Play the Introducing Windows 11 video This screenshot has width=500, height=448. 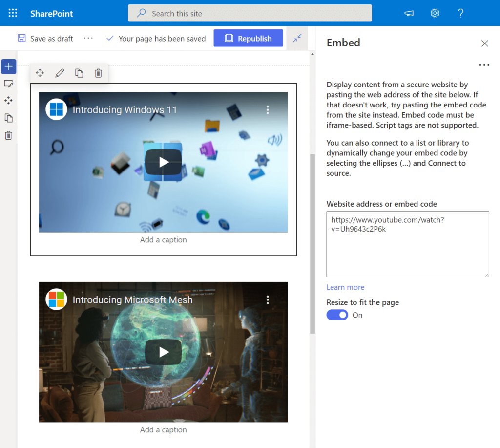coord(163,162)
